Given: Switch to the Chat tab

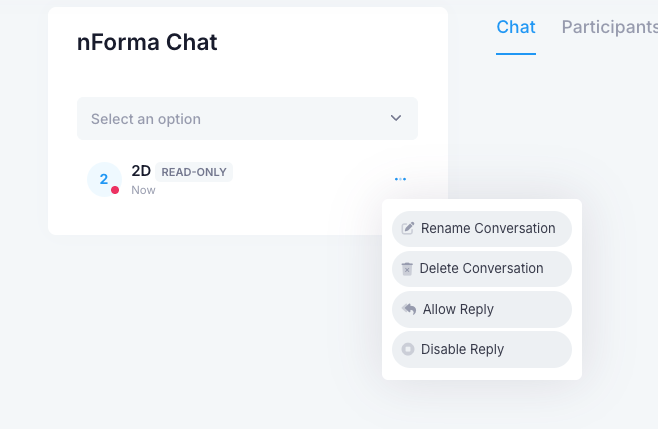Looking at the screenshot, I should tap(516, 27).
